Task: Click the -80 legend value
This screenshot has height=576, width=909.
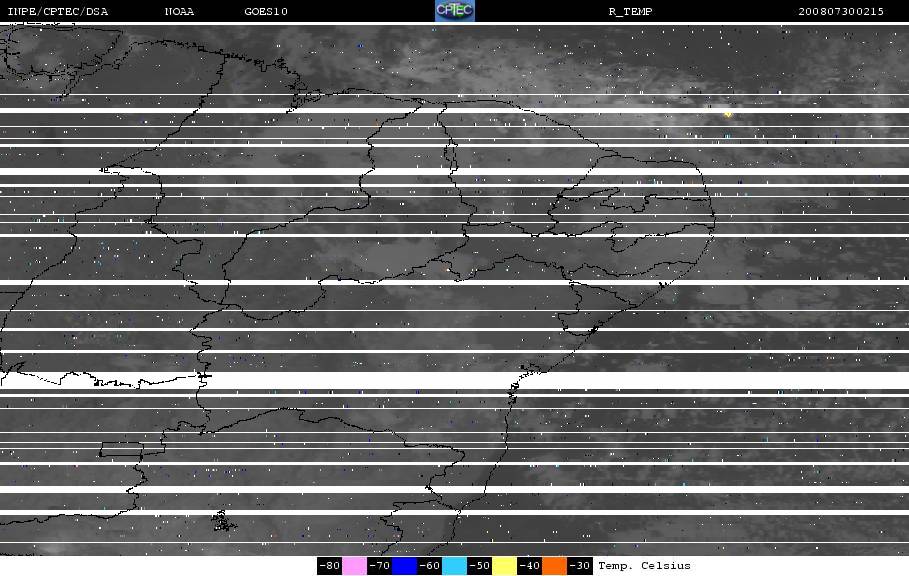Action: click(330, 566)
